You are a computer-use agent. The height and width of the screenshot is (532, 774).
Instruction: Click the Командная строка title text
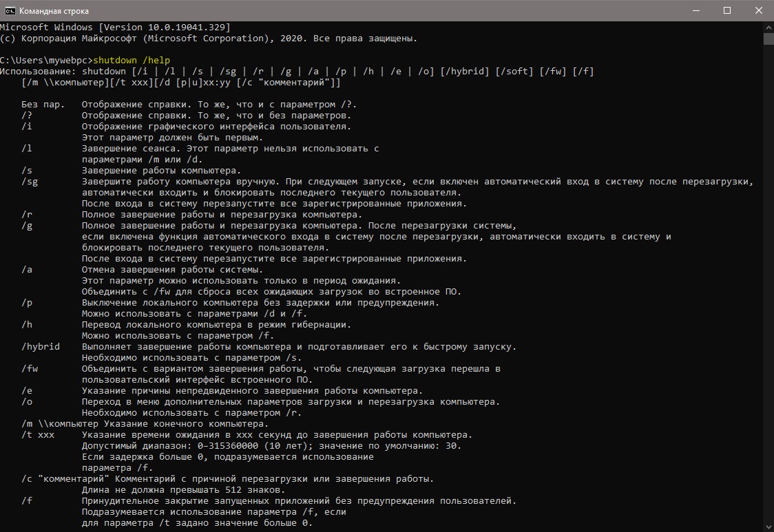(54, 11)
